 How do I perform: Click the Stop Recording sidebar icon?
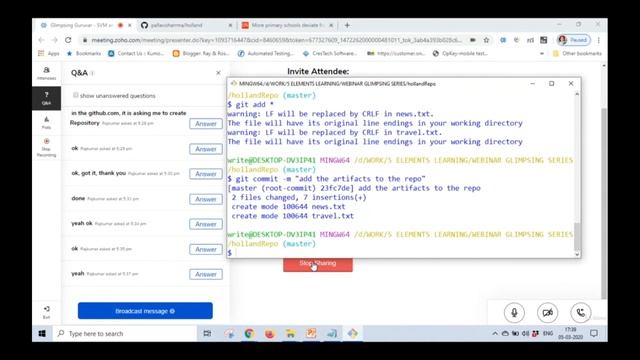47,147
